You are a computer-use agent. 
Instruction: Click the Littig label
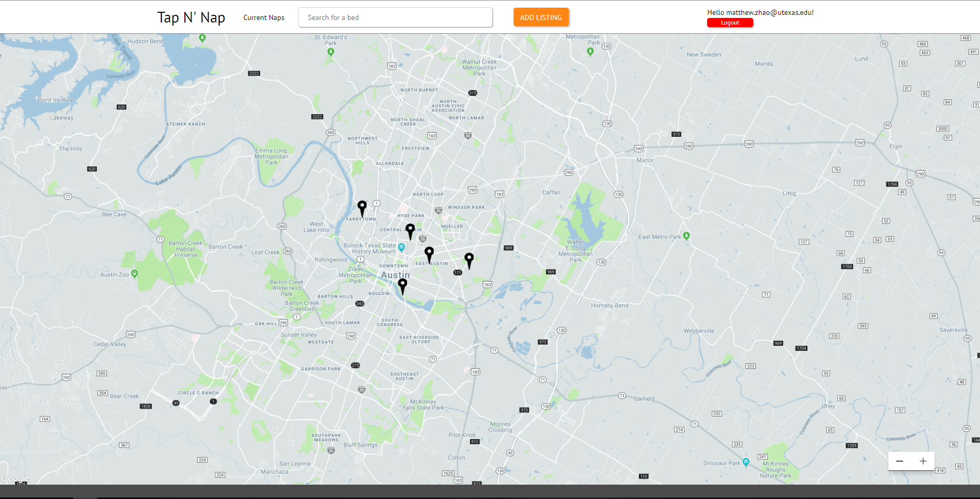click(x=789, y=194)
